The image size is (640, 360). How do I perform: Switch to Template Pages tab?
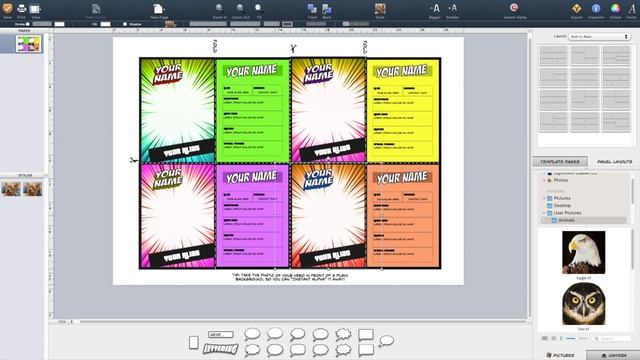560,162
